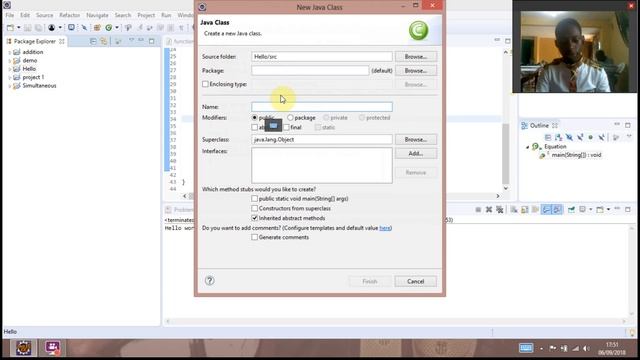The width and height of the screenshot is (640, 360).
Task: Click Link with Editor in Package Explorer
Action: pos(104,41)
